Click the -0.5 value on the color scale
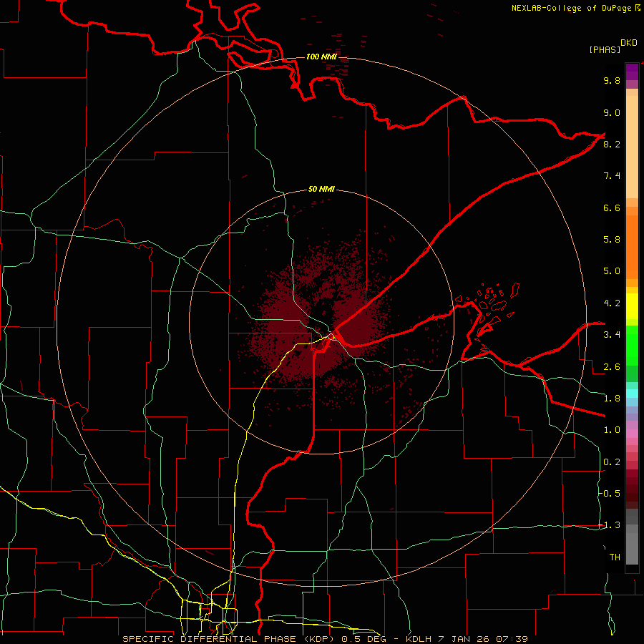This screenshot has width=644, height=644. 609,494
